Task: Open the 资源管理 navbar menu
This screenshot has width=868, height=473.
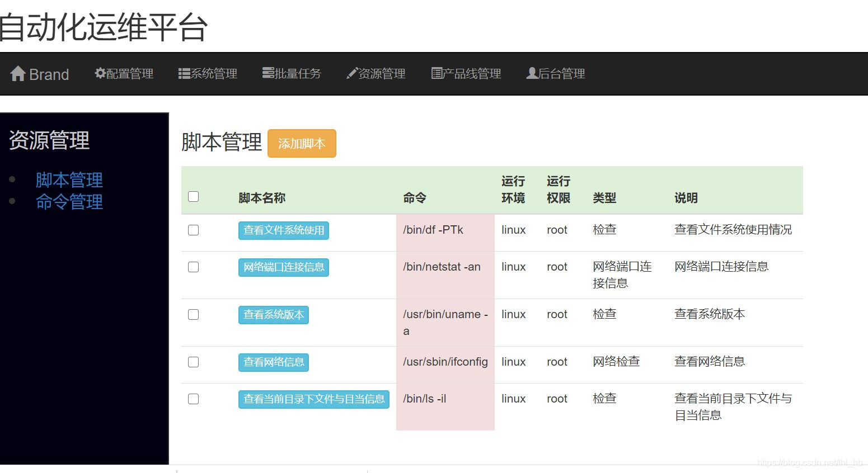Action: click(376, 74)
